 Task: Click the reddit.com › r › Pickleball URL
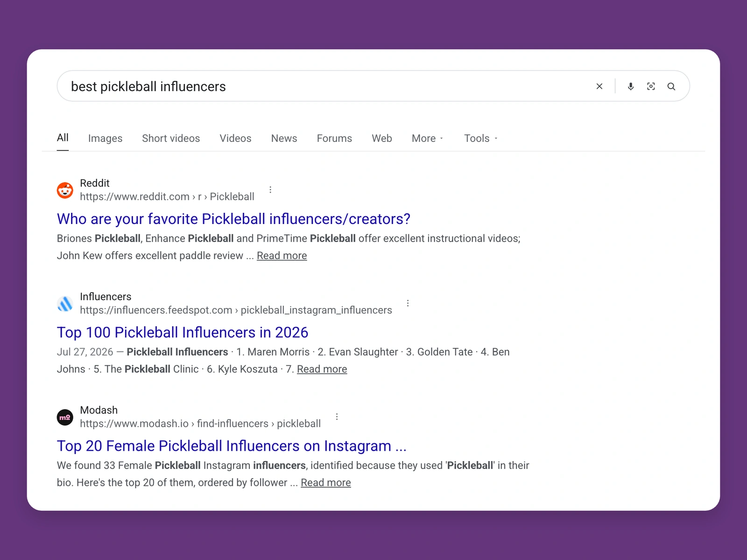167,196
